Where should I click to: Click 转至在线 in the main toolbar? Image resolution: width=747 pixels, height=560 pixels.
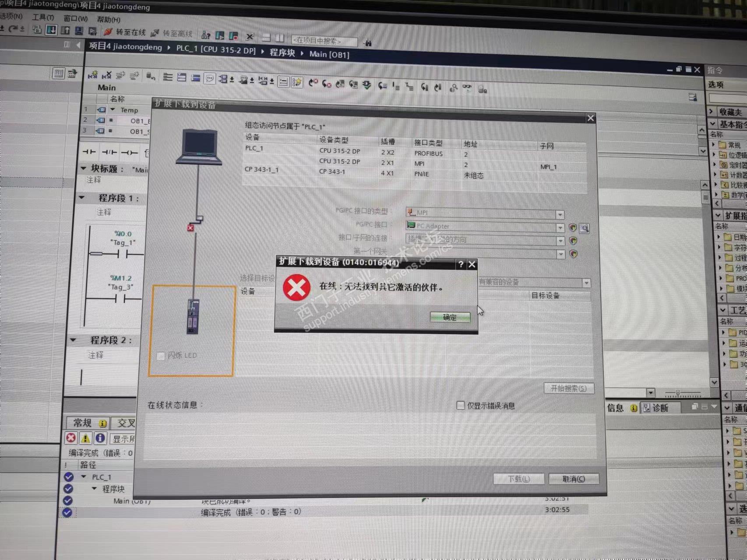[x=125, y=32]
